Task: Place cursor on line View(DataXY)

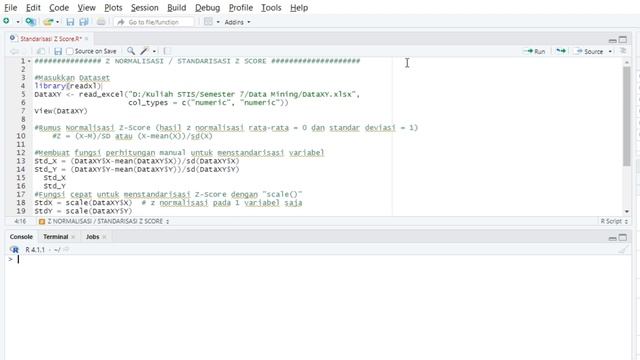Action: pos(61,111)
